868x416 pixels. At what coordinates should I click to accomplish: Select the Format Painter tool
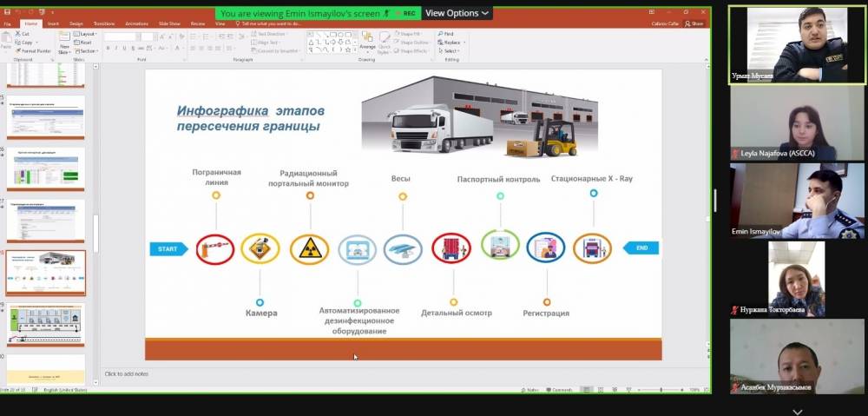[33, 50]
